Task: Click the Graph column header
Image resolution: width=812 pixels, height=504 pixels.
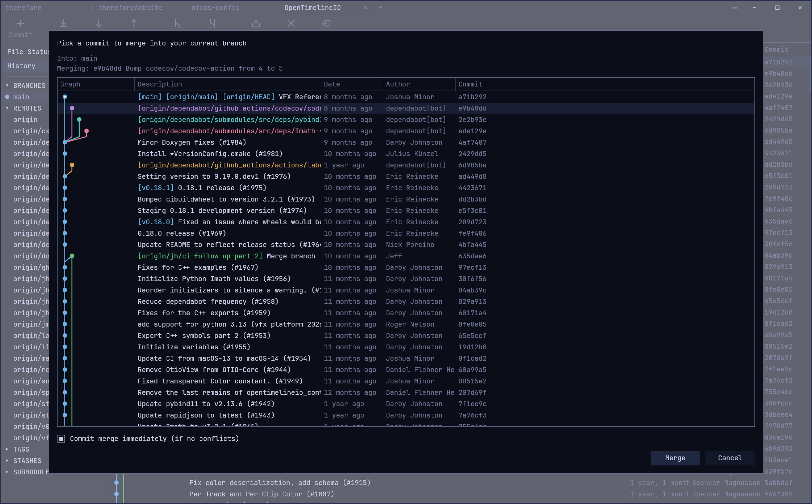Action: 96,84
